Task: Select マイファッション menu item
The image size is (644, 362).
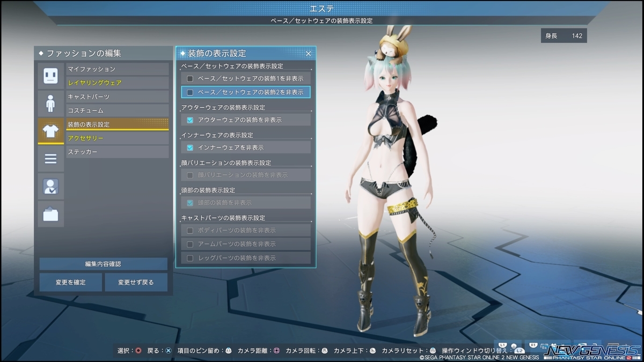Action: tap(118, 69)
